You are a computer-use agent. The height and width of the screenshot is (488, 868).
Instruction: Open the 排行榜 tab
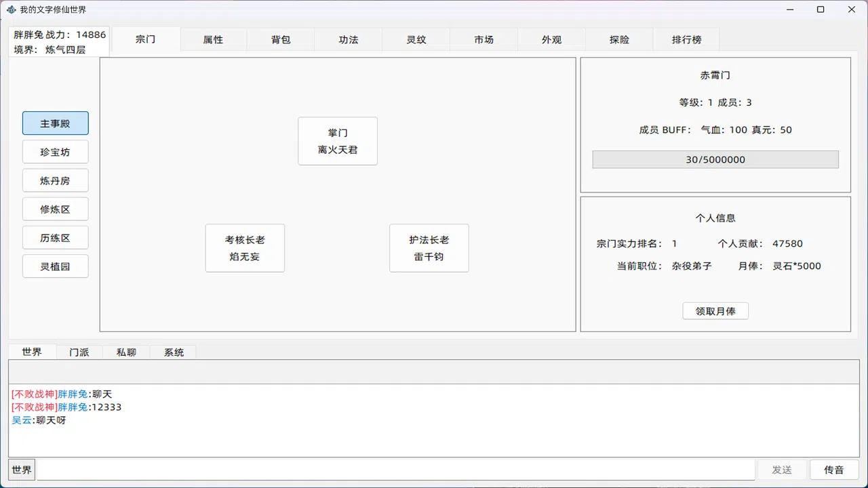pos(687,40)
